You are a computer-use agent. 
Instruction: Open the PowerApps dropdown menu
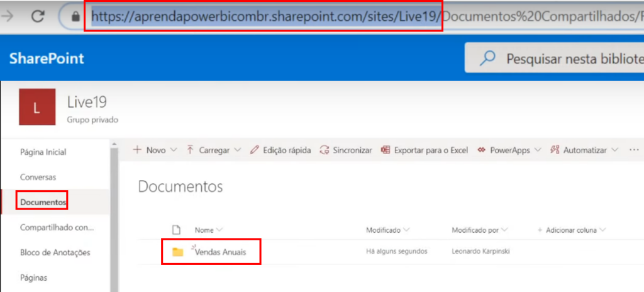pos(509,150)
